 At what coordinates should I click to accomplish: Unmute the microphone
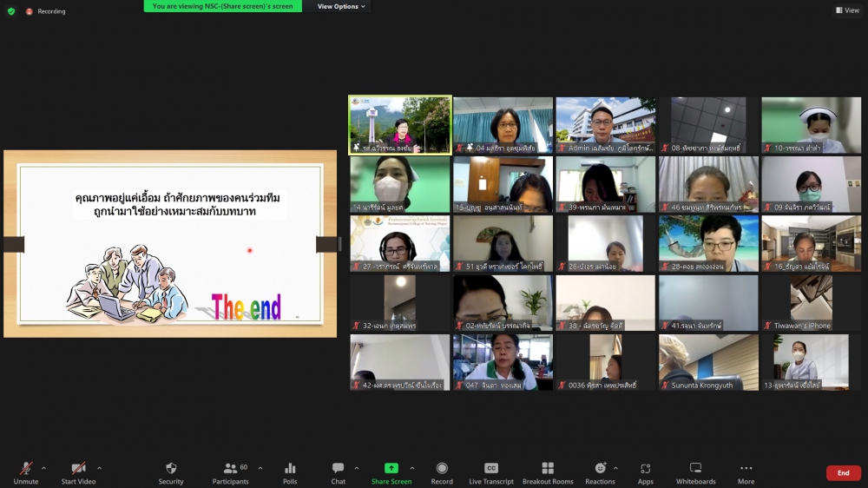click(26, 472)
